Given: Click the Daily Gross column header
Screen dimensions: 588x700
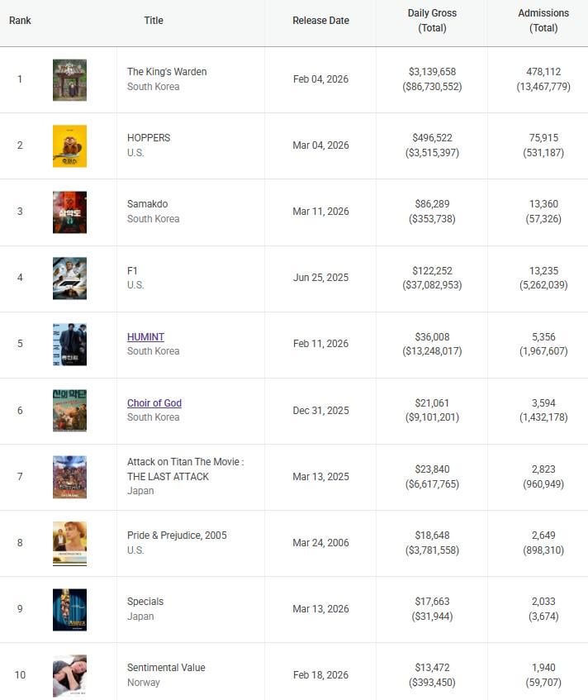Looking at the screenshot, I should click(x=432, y=21).
